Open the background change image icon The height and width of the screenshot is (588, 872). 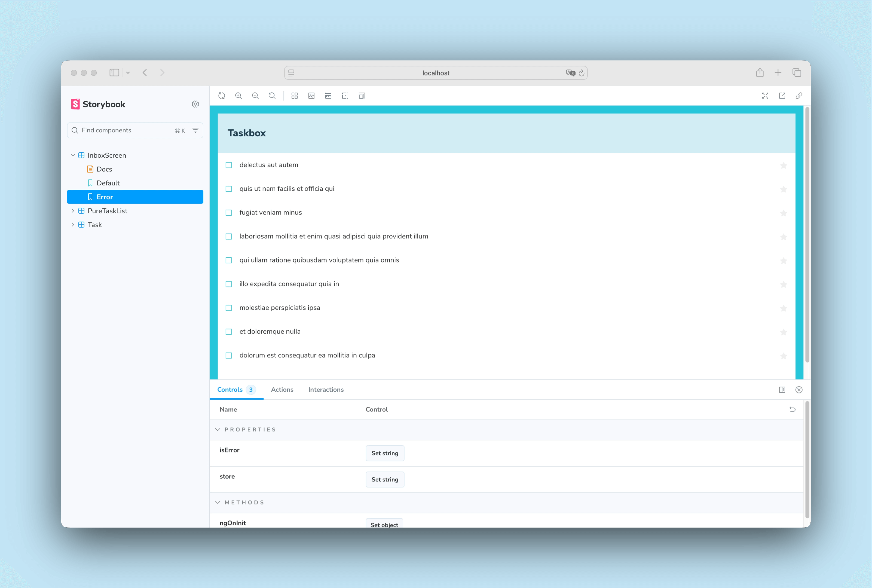(x=311, y=96)
